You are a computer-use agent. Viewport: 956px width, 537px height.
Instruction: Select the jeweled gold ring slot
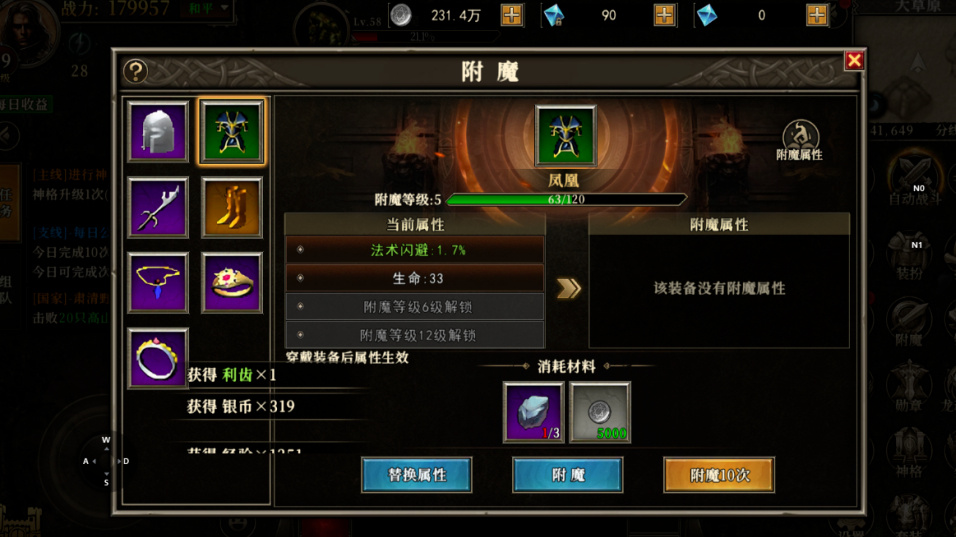[x=232, y=283]
